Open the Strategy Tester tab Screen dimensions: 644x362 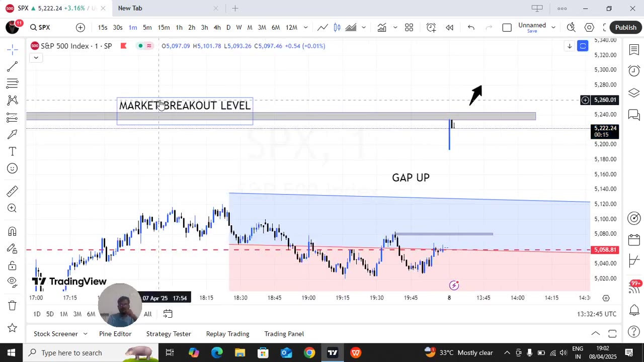click(x=169, y=334)
